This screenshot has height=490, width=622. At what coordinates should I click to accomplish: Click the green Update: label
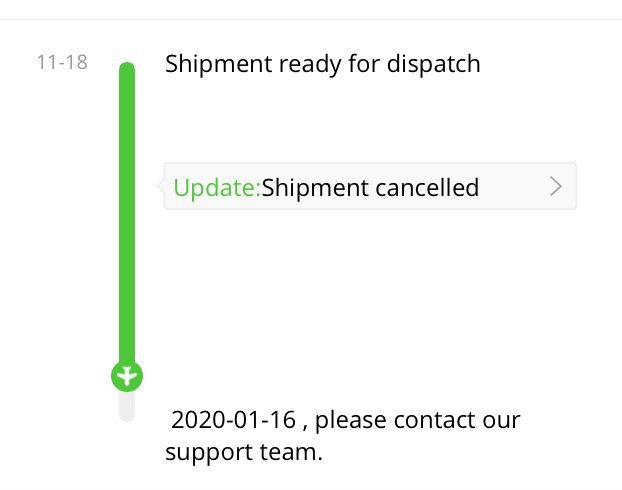pos(216,188)
